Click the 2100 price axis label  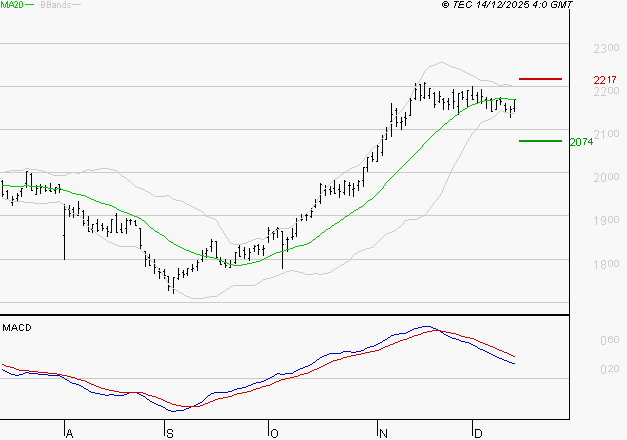click(x=606, y=134)
